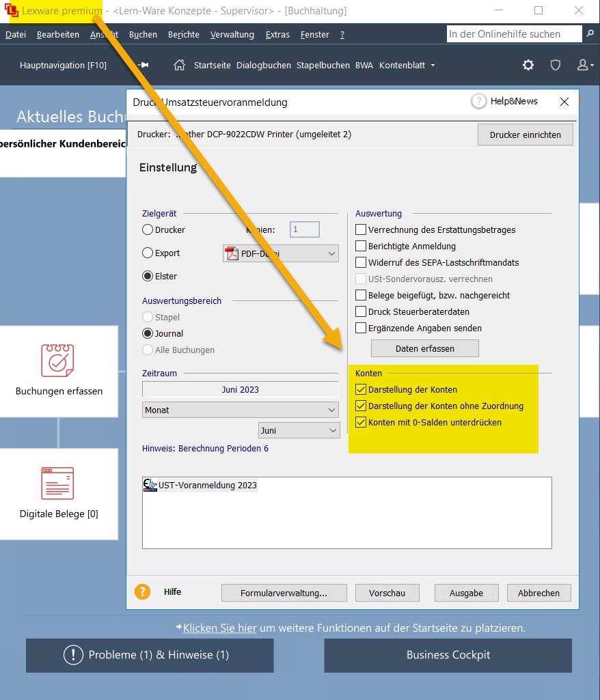The width and height of the screenshot is (600, 700).
Task: Open the Extras menu
Action: [277, 34]
